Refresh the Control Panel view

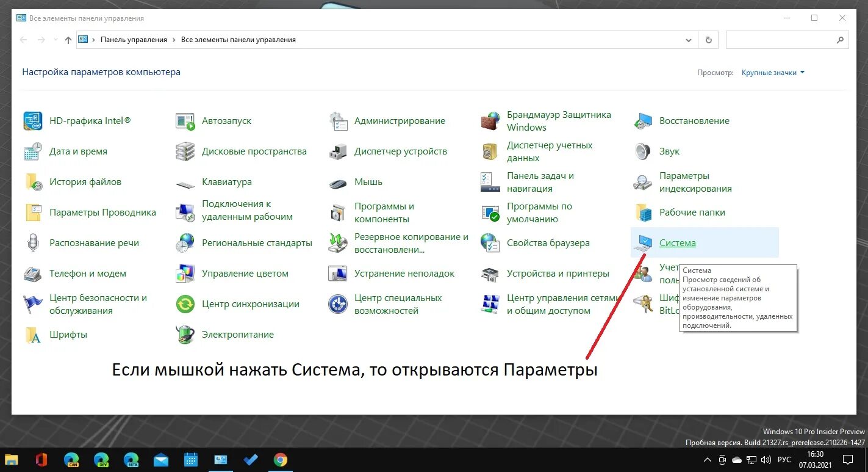708,40
